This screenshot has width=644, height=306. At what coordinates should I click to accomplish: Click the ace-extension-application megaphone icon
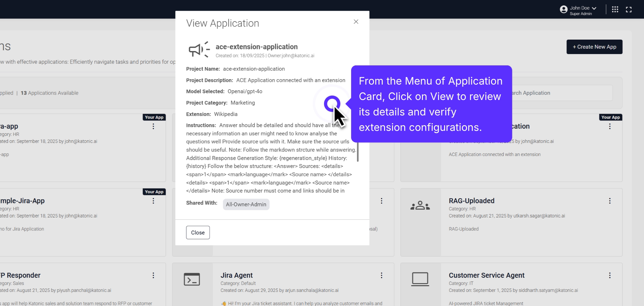pos(199,50)
